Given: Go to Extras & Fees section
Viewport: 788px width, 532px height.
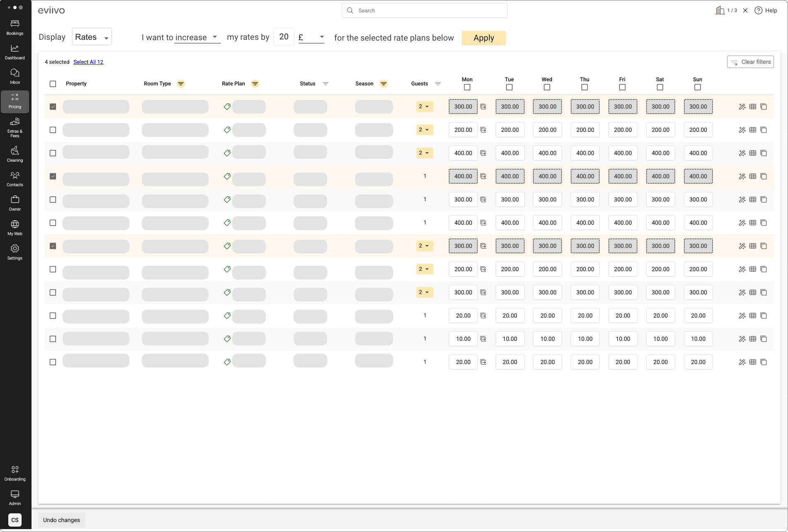Looking at the screenshot, I should [15, 127].
